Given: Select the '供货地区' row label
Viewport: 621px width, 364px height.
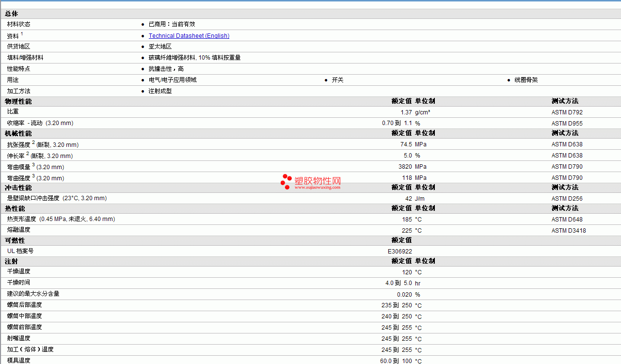Looking at the screenshot, I should click(x=19, y=47).
